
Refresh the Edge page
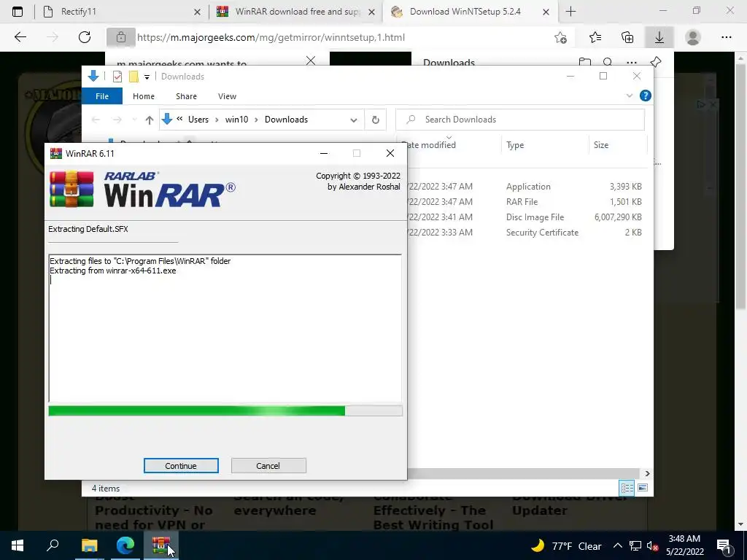[x=85, y=37]
